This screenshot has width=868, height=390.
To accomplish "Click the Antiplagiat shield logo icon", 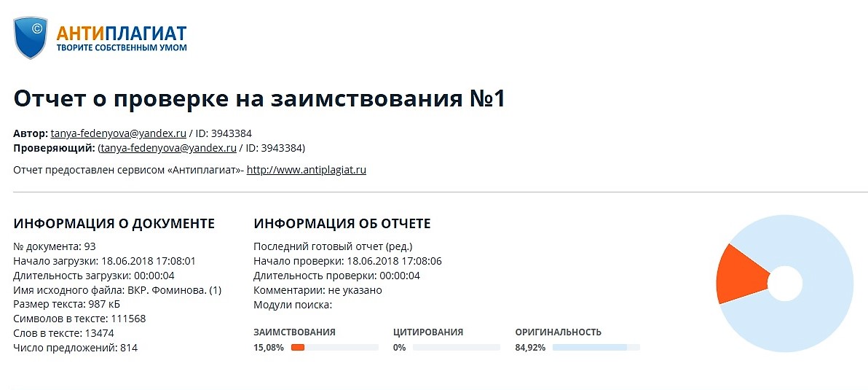I will (31, 37).
